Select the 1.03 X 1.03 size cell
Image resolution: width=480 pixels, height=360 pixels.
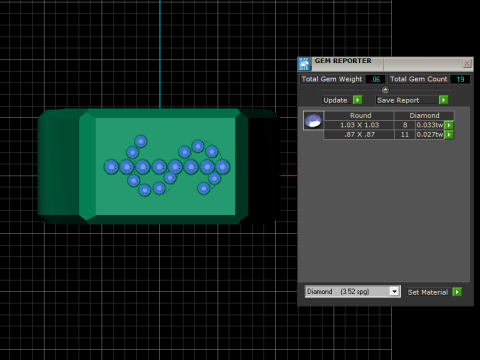[x=359, y=125]
